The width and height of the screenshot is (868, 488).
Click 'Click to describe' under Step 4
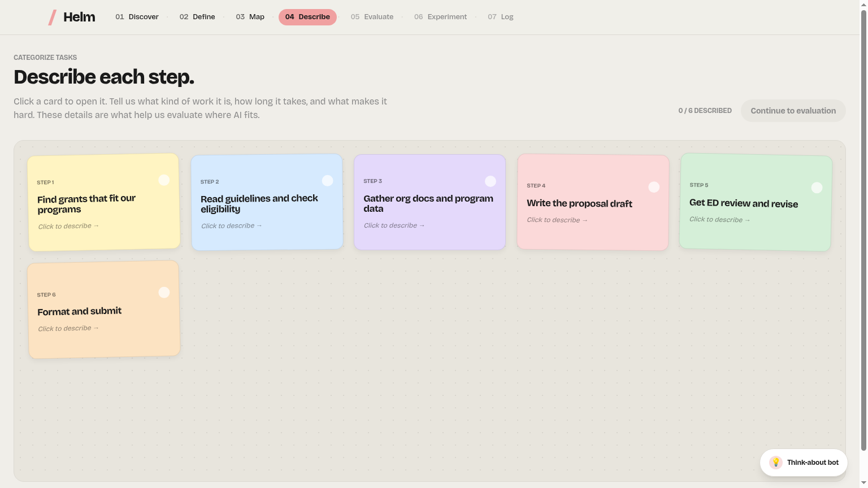point(557,220)
